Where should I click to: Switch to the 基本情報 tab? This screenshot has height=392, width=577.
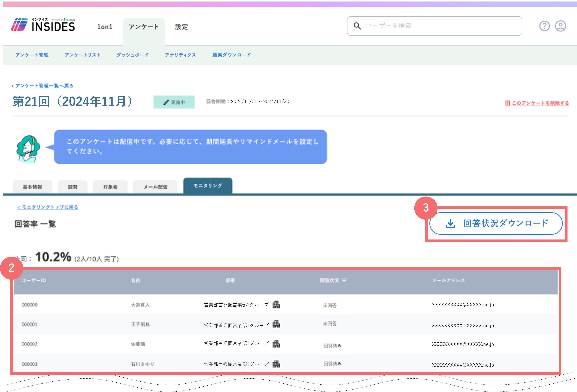tap(32, 187)
